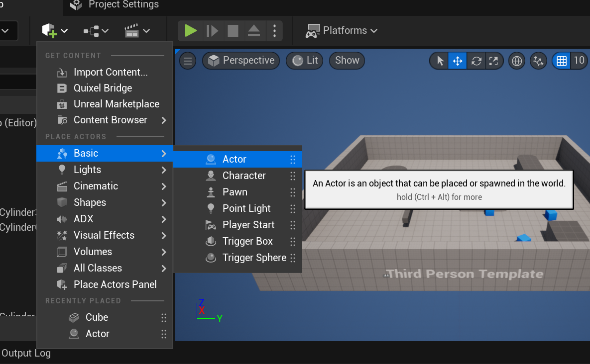Click the drag handle next to Character
Image resolution: width=590 pixels, height=364 pixels.
coord(293,176)
